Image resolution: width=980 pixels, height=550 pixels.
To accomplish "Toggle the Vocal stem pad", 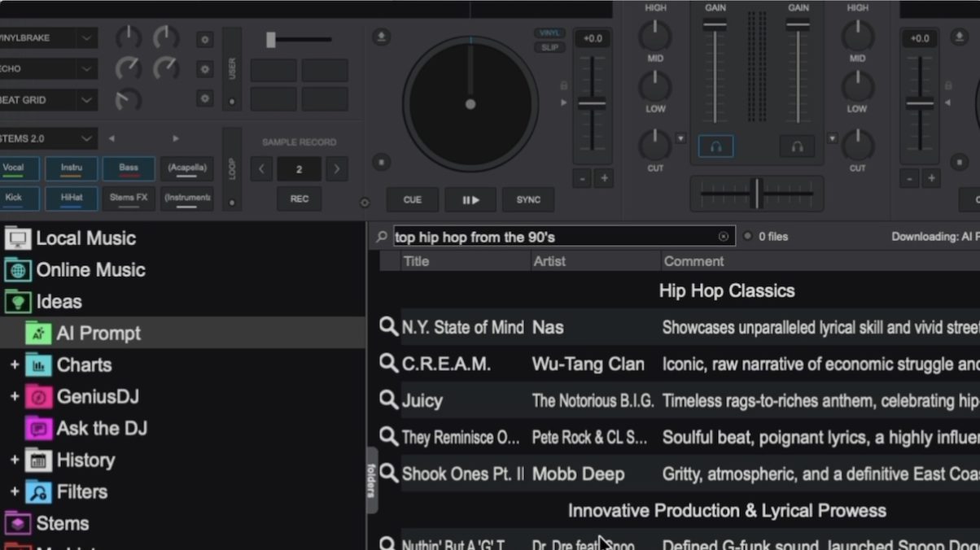I will coord(14,168).
